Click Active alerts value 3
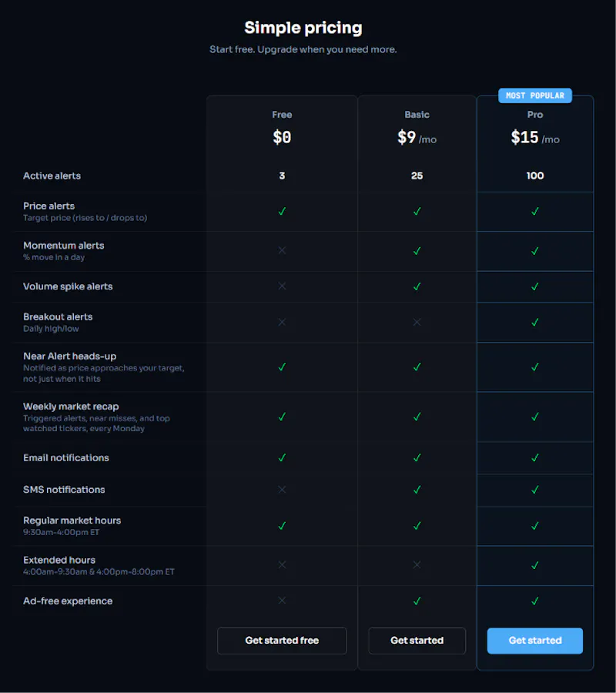 coord(282,176)
